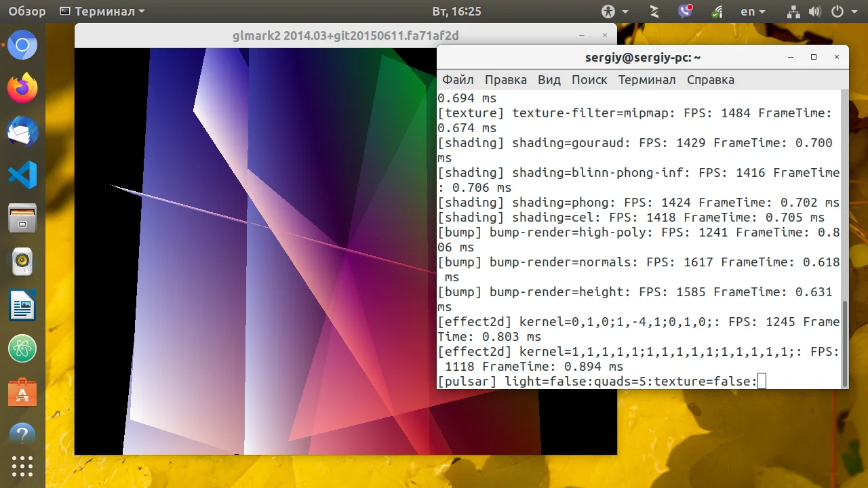This screenshot has width=868, height=488.
Task: Open Chrome browser from the dock
Action: coord(22,45)
